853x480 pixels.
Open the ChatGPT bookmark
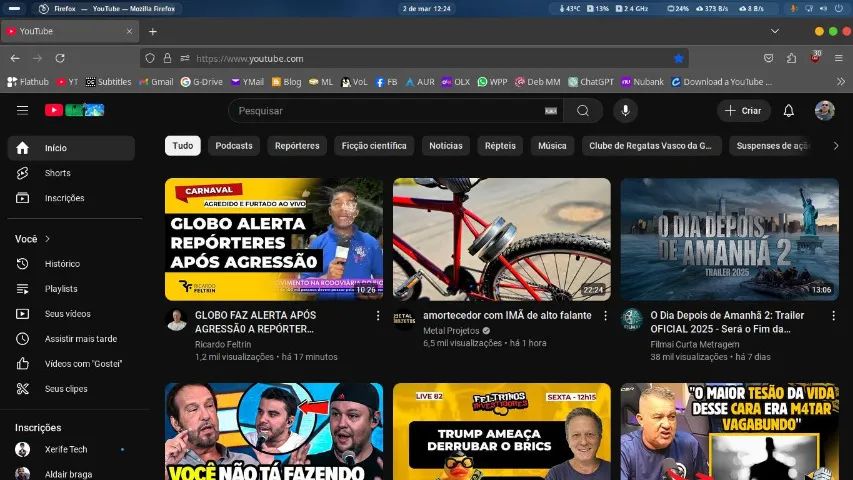[591, 82]
